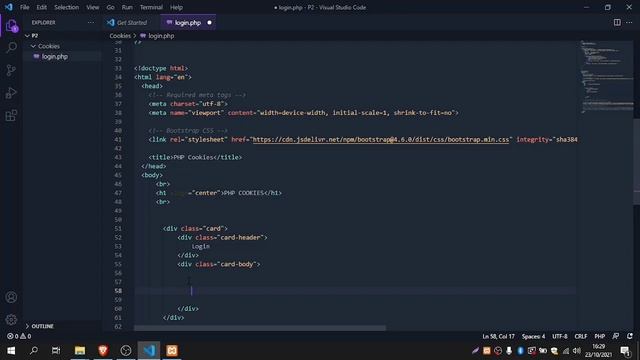
Task: Click the EXPLORER panel title
Action: point(44,22)
